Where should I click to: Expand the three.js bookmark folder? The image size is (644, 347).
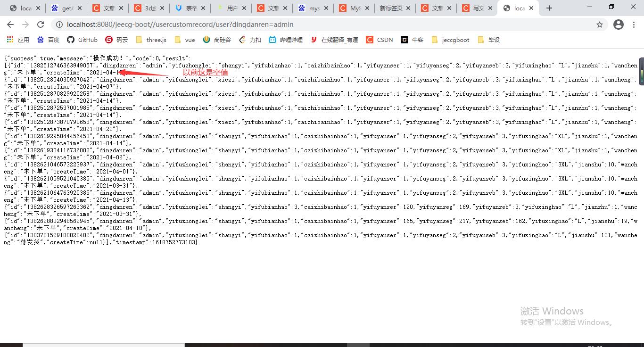[x=151, y=40]
